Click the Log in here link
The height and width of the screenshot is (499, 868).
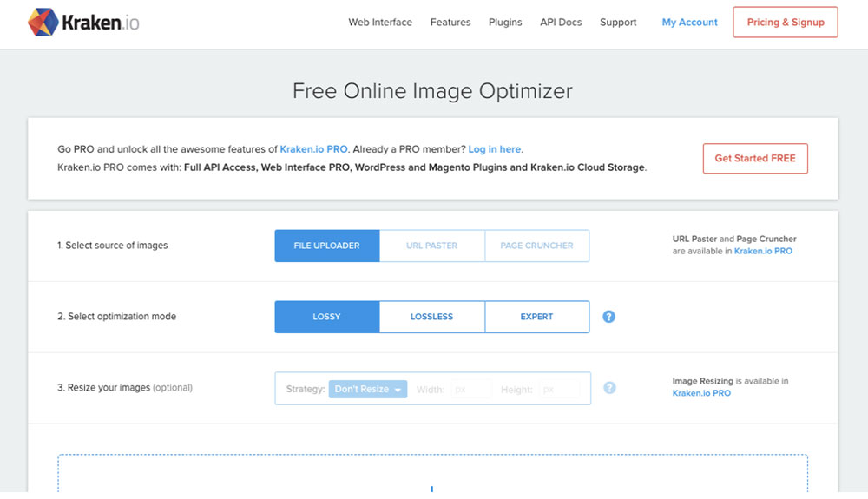(x=495, y=149)
